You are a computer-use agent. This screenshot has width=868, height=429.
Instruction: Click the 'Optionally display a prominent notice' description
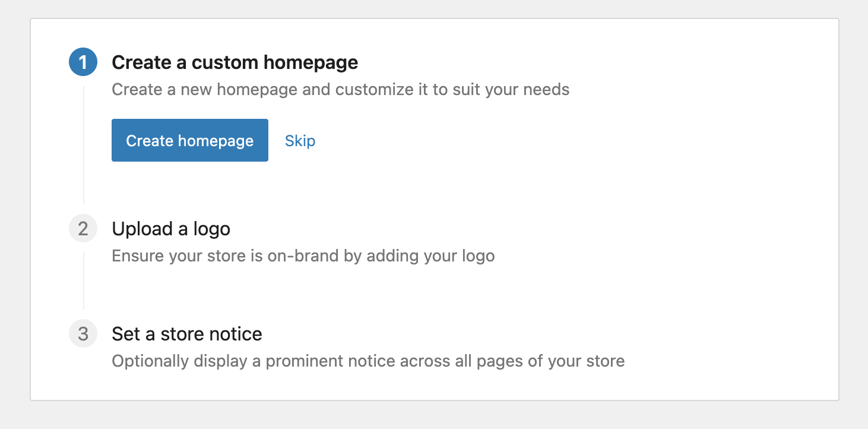coord(368,361)
